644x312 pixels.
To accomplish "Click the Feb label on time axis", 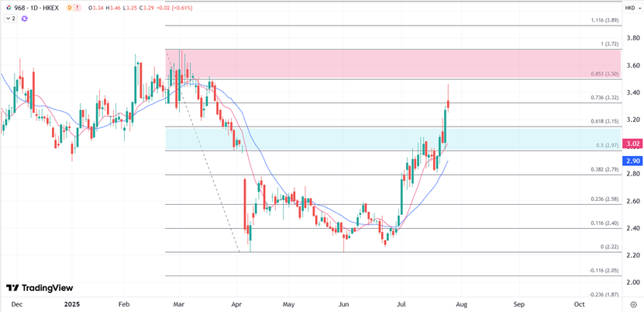I will (124, 304).
